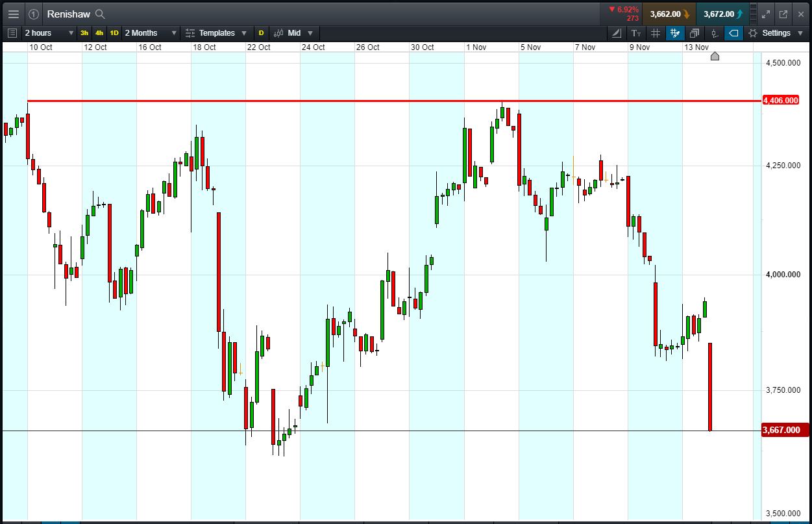Viewport: 812px width, 524px height.
Task: Select the 1D quick interval
Action: (x=114, y=33)
